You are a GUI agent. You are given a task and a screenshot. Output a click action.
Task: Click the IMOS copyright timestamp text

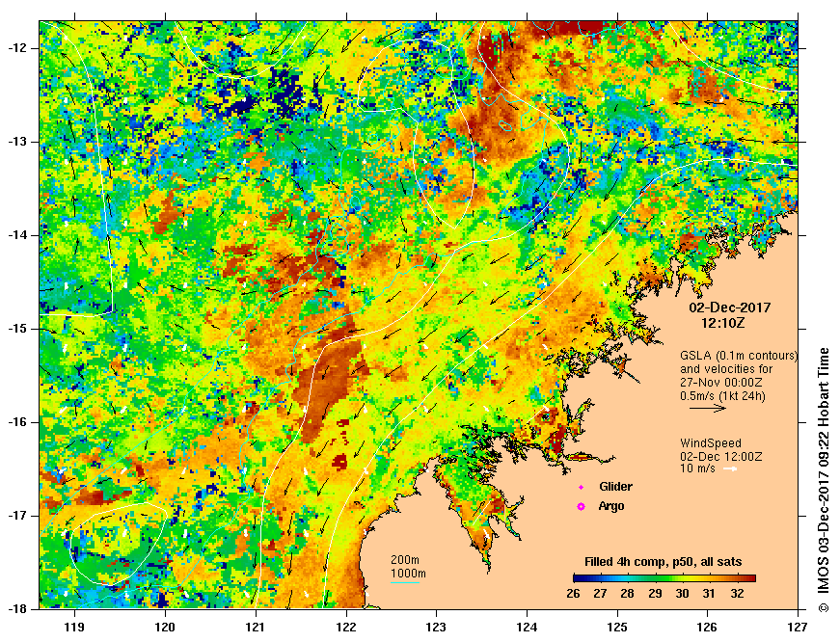coord(824,480)
